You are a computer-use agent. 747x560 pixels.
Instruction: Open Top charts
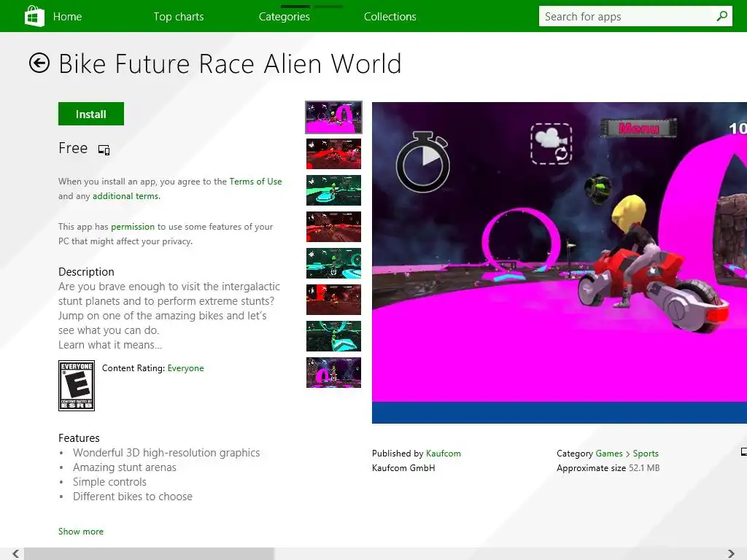pos(179,17)
